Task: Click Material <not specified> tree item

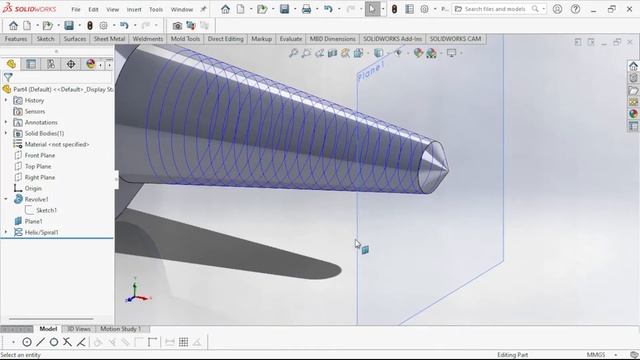Action: 57,144
